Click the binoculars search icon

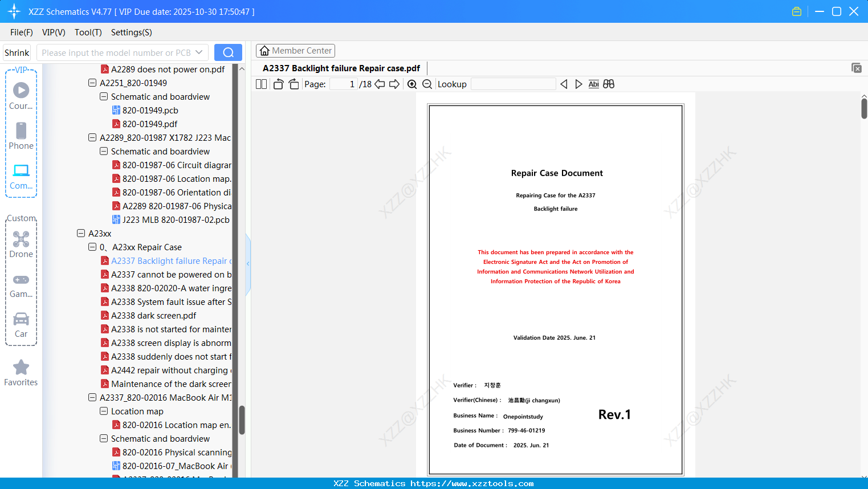click(609, 84)
